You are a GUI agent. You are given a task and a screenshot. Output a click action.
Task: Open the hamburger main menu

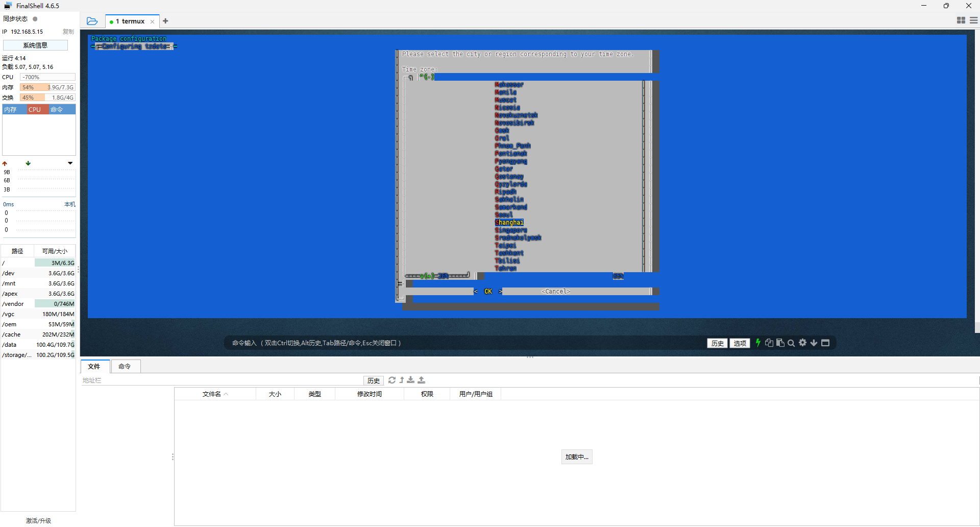pyautogui.click(x=974, y=20)
